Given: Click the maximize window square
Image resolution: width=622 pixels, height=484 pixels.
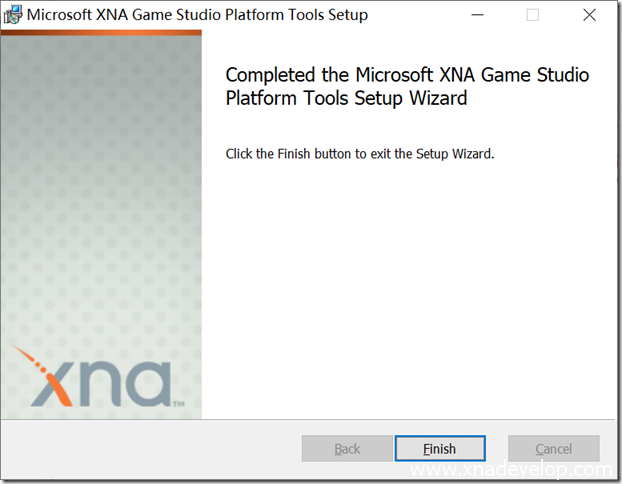Looking at the screenshot, I should [532, 15].
